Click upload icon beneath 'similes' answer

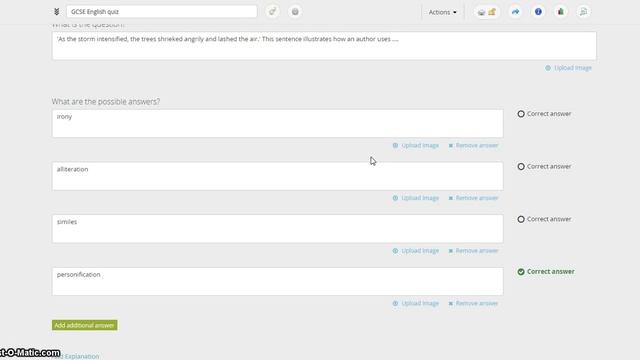pos(395,251)
